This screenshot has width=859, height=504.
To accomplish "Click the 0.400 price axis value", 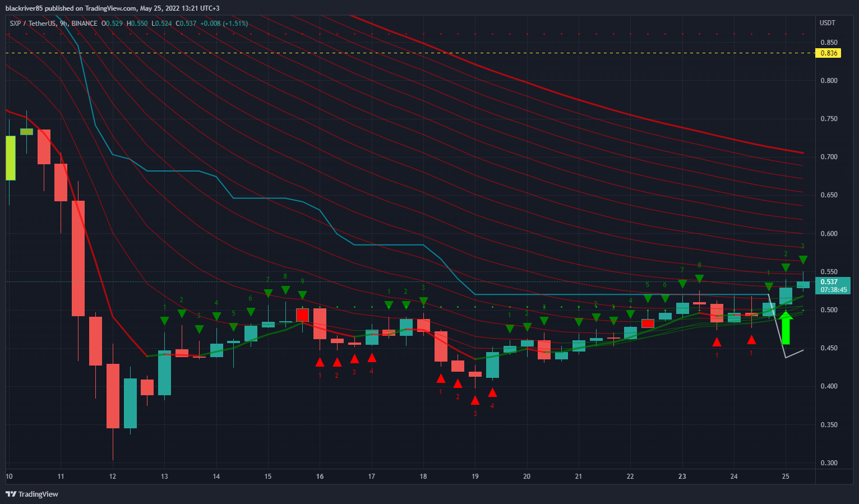I will tap(829, 386).
